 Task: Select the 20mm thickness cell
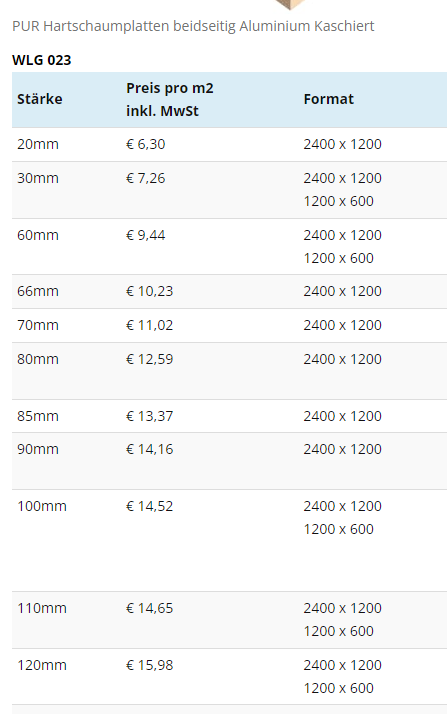(x=38, y=144)
